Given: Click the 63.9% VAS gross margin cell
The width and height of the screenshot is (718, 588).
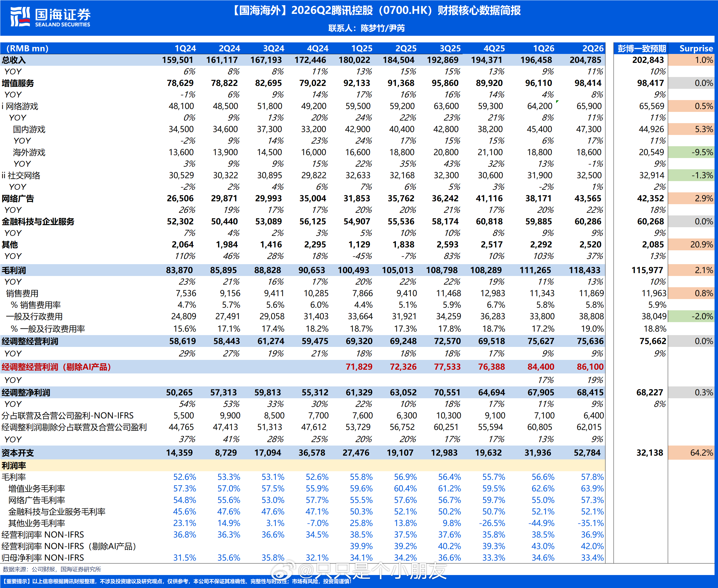Looking at the screenshot, I should [x=592, y=489].
